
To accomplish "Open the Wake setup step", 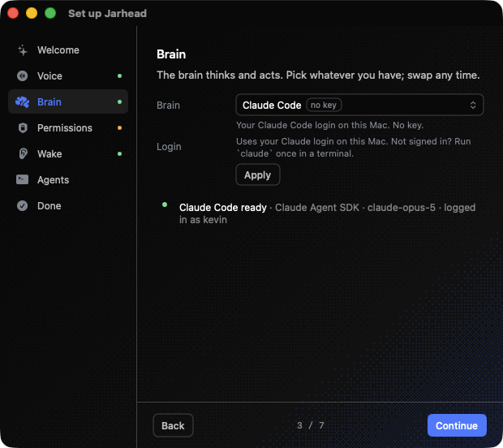I will pyautogui.click(x=68, y=153).
